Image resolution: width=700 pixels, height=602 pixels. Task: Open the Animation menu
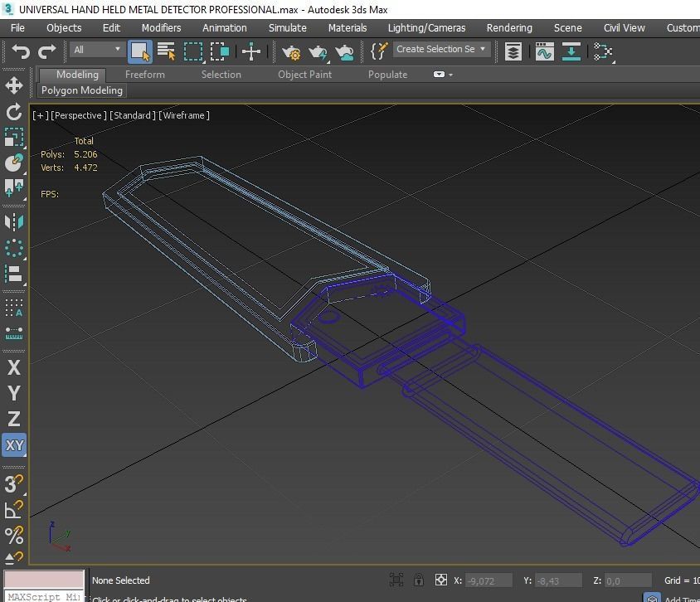click(x=225, y=28)
